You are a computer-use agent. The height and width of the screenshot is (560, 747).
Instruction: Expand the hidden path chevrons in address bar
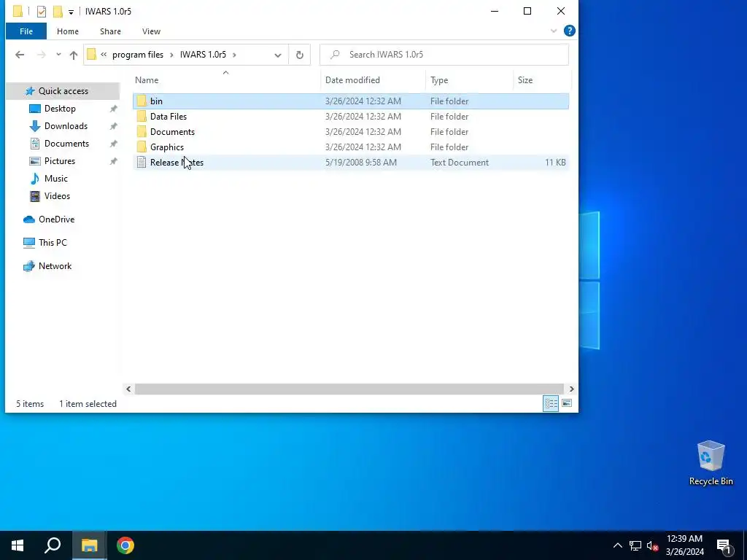click(104, 55)
